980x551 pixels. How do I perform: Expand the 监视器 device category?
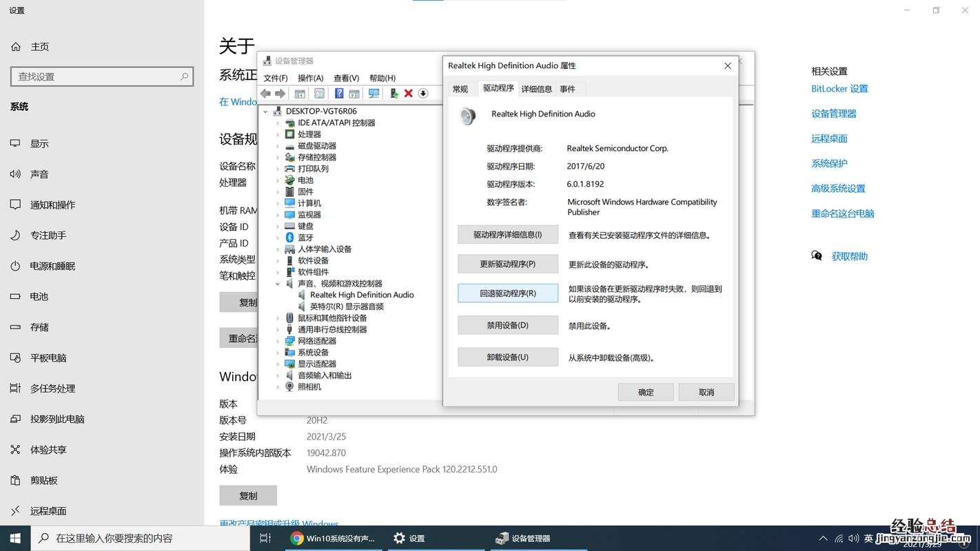tap(278, 215)
